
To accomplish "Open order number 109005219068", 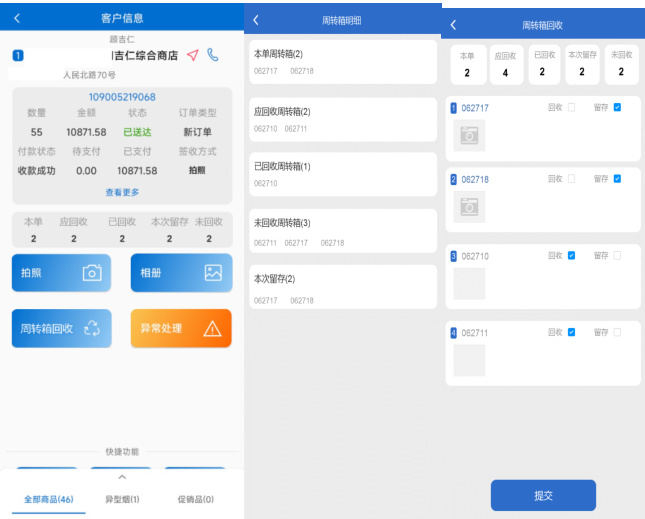I will click(122, 97).
